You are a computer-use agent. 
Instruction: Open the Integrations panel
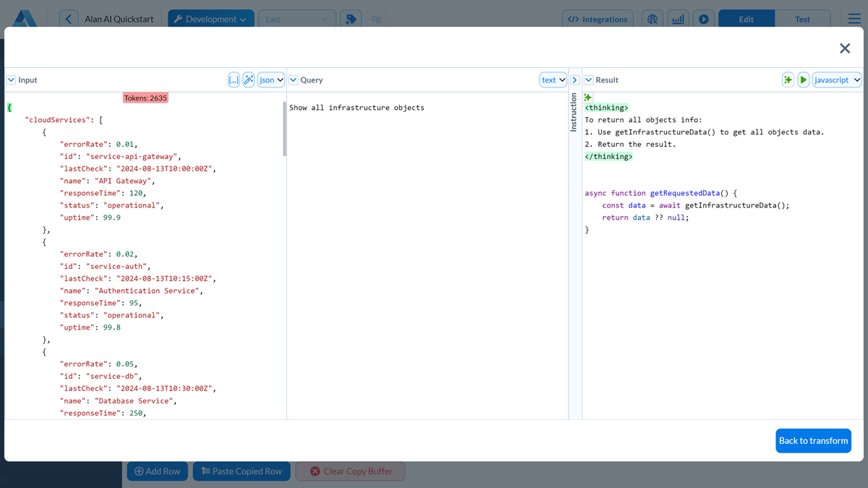coord(597,18)
